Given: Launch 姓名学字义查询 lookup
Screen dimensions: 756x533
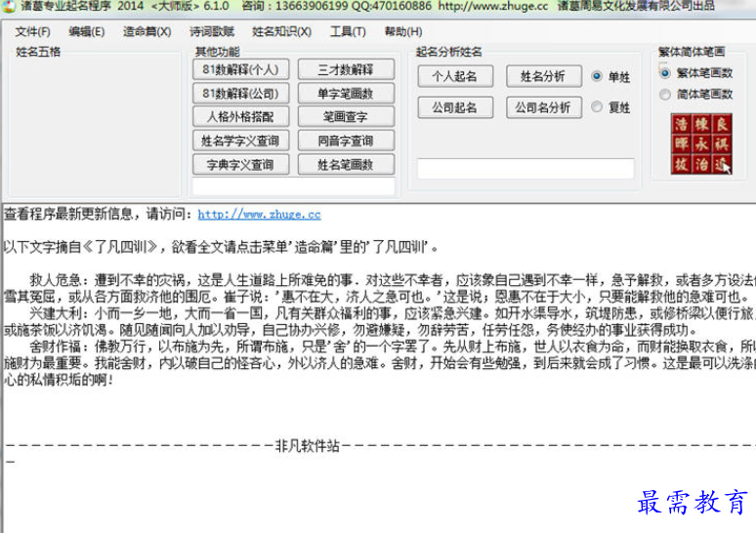Looking at the screenshot, I should click(x=240, y=141).
